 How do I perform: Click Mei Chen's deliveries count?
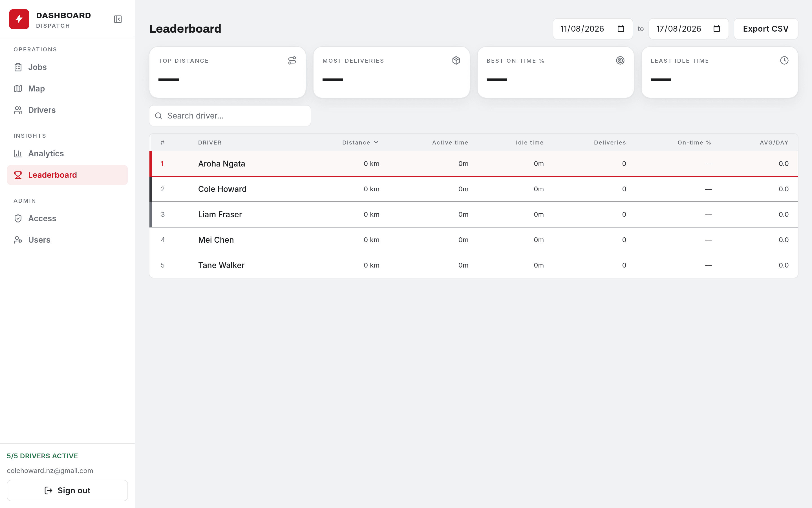coord(624,240)
